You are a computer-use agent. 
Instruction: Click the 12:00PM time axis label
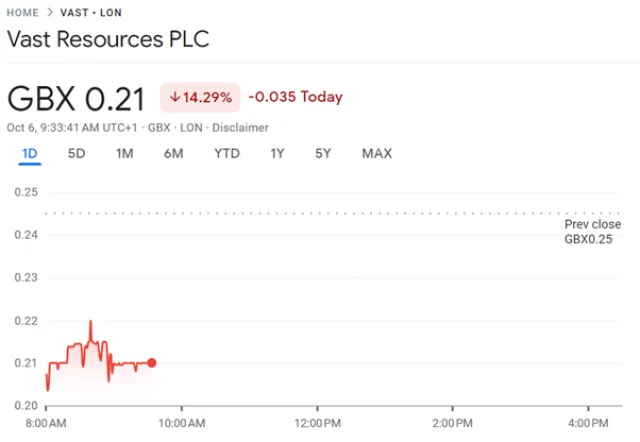317,424
